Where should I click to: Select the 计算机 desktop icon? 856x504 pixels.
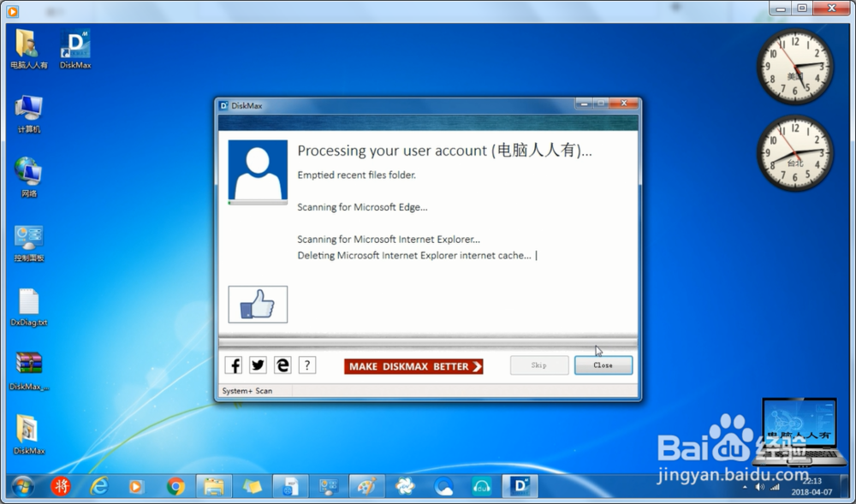[x=29, y=114]
